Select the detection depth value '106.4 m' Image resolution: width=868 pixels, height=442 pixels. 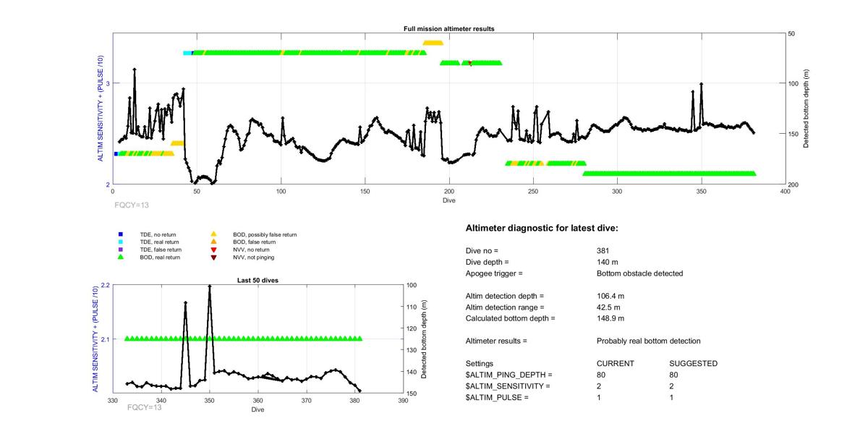(610, 296)
